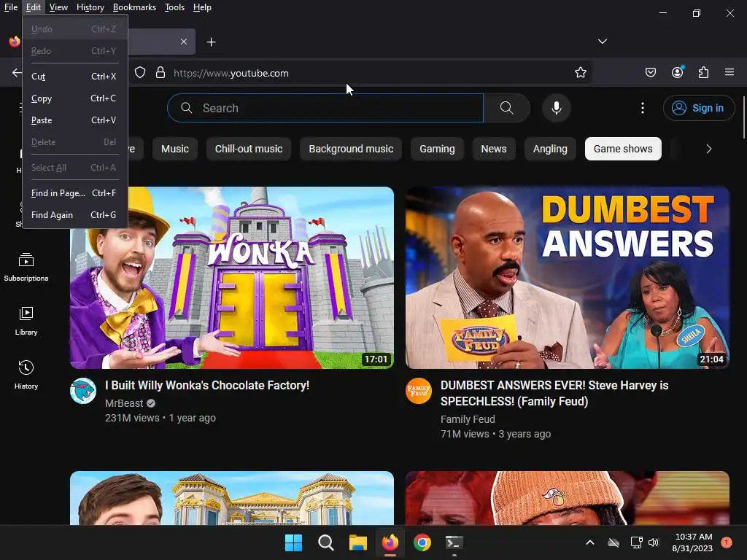Select the Chill-out music chip
The width and height of the screenshot is (747, 560).
(249, 149)
